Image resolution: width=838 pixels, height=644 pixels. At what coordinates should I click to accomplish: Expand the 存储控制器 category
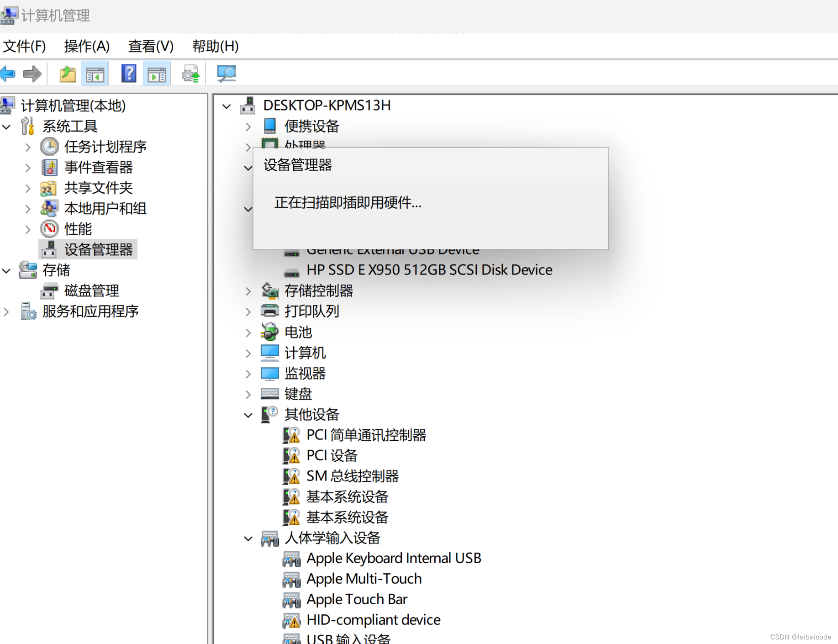click(x=248, y=291)
